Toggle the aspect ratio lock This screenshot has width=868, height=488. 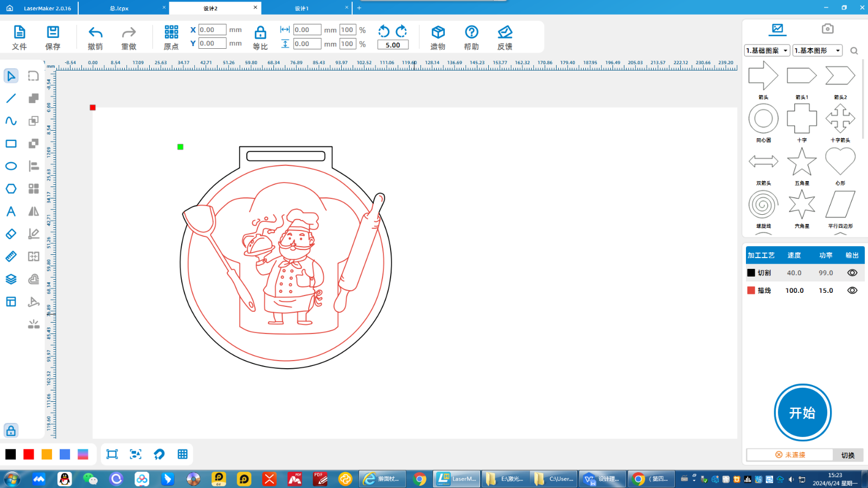(x=260, y=33)
